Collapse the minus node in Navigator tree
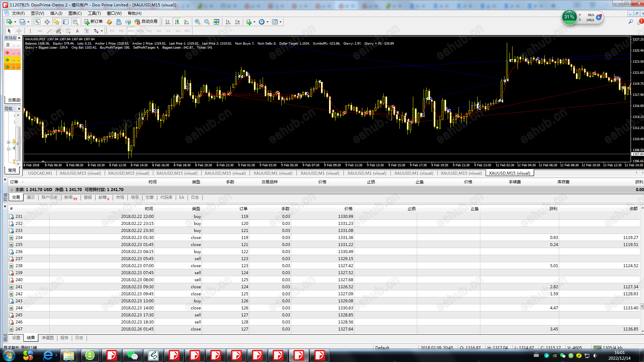The image size is (644, 362). [x=8, y=149]
